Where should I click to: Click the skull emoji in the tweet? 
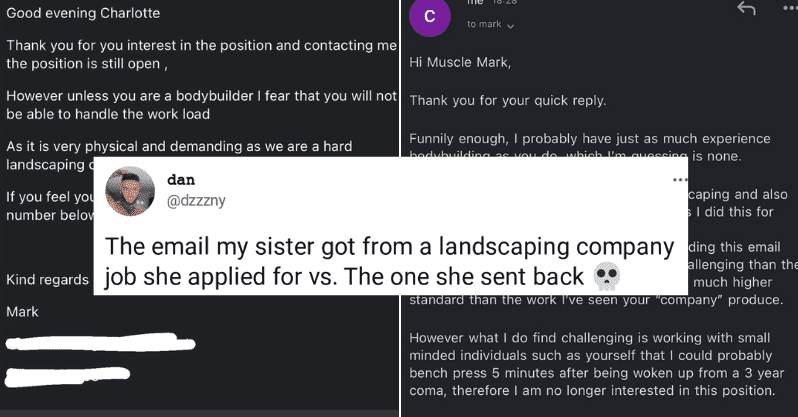[x=607, y=276]
